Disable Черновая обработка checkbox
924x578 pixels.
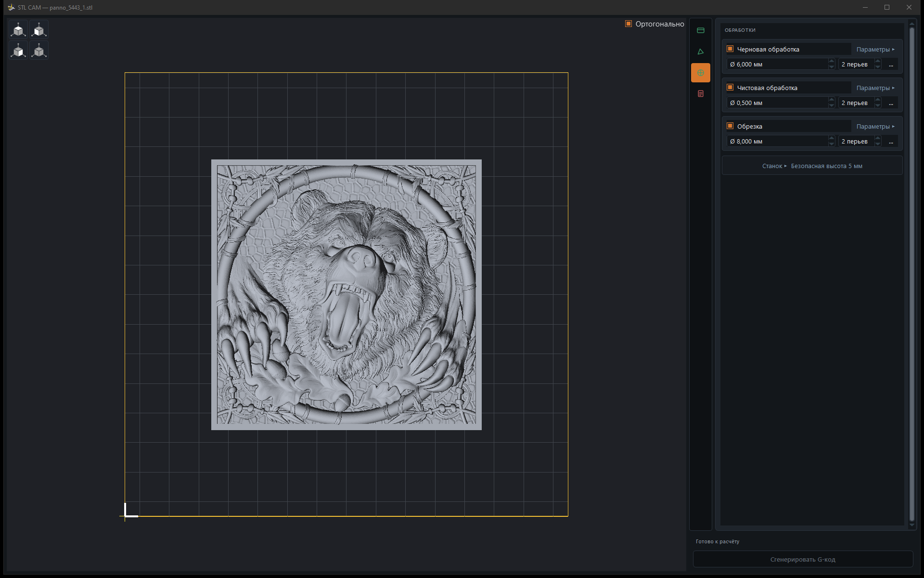pos(730,49)
